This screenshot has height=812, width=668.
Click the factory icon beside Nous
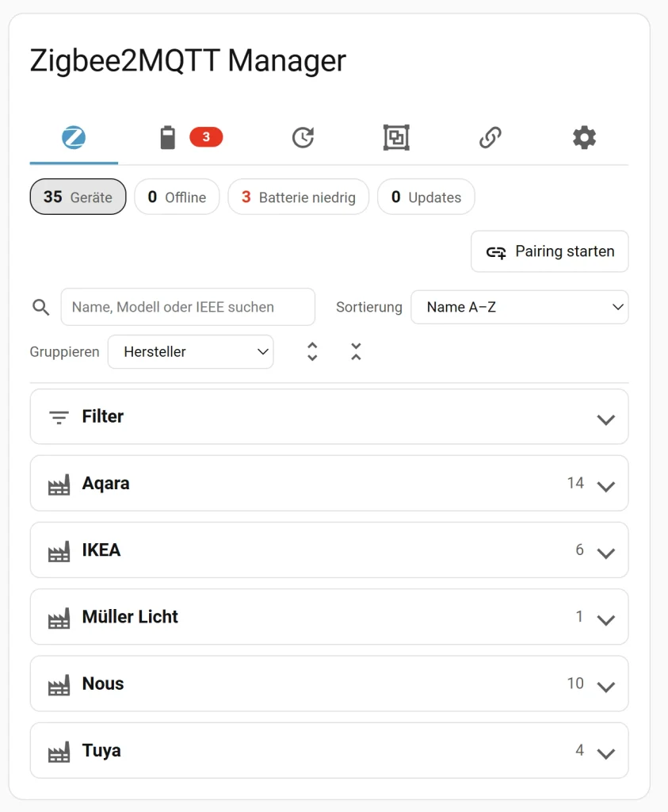[59, 685]
